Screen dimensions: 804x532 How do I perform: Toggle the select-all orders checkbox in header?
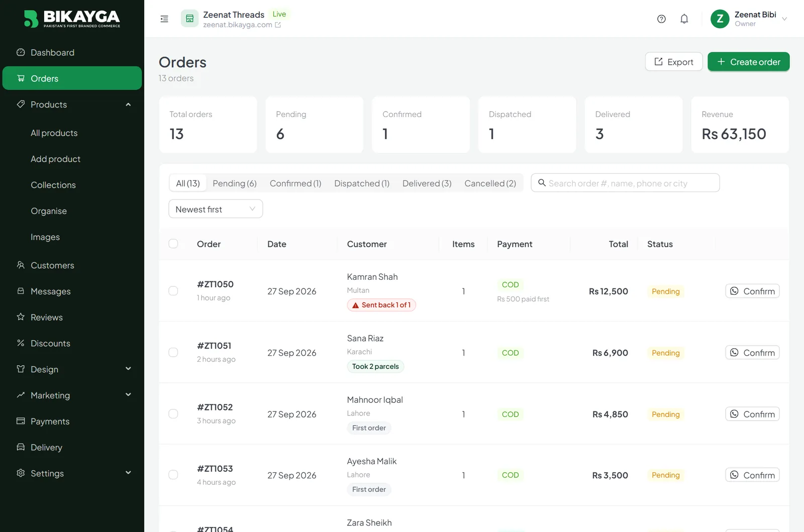point(173,244)
